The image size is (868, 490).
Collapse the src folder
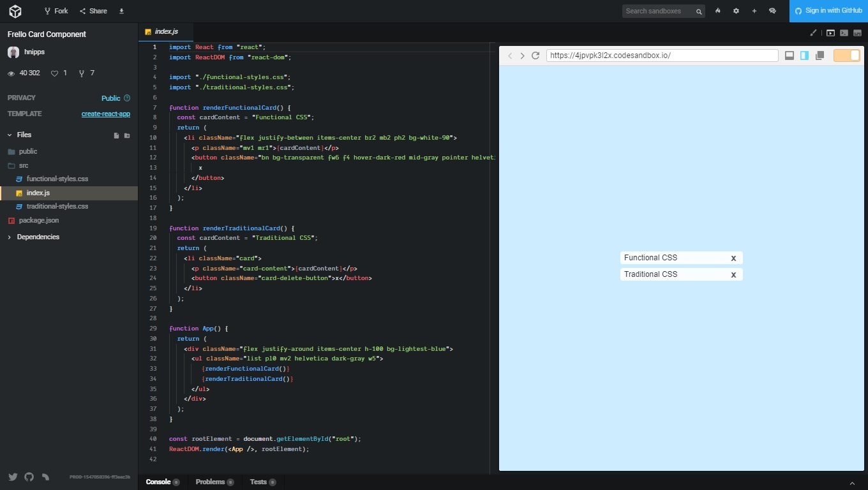(x=68, y=165)
